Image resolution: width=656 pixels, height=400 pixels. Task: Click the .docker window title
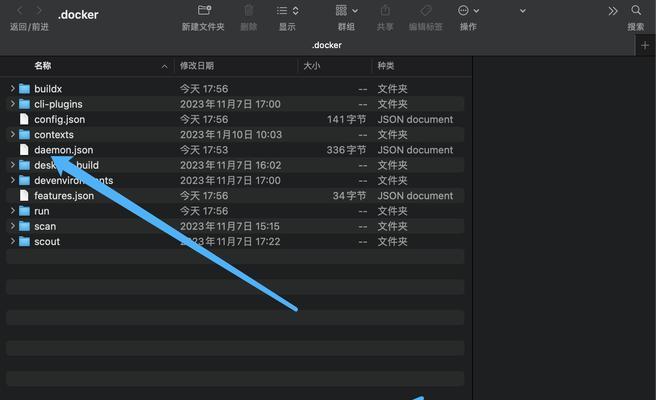78,15
